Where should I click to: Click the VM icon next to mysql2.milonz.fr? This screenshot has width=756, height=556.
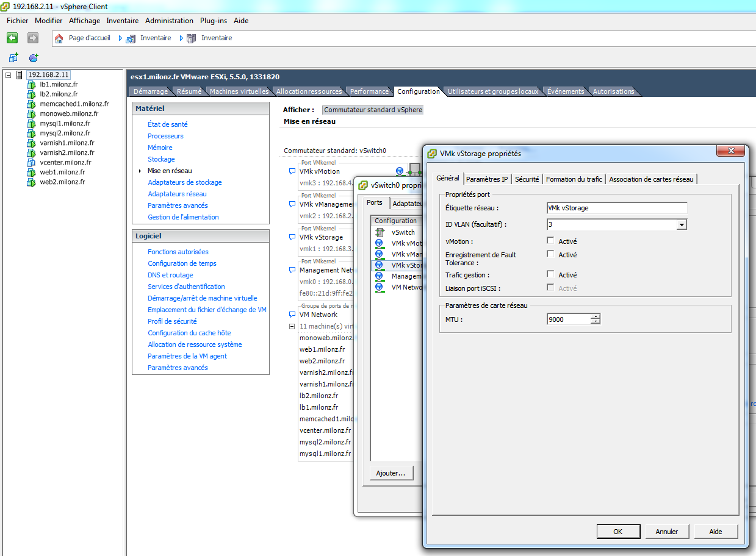31,134
